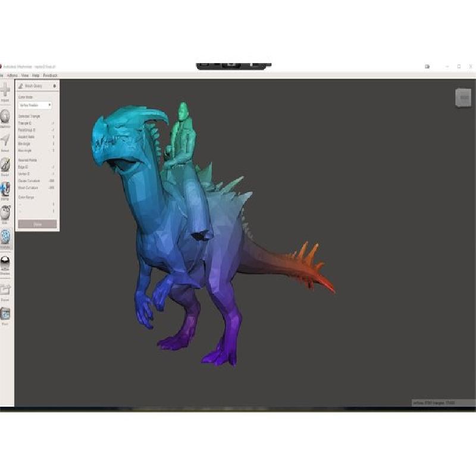Click the orange tail of the creature model
The width and height of the screenshot is (476, 476).
[x=309, y=268]
